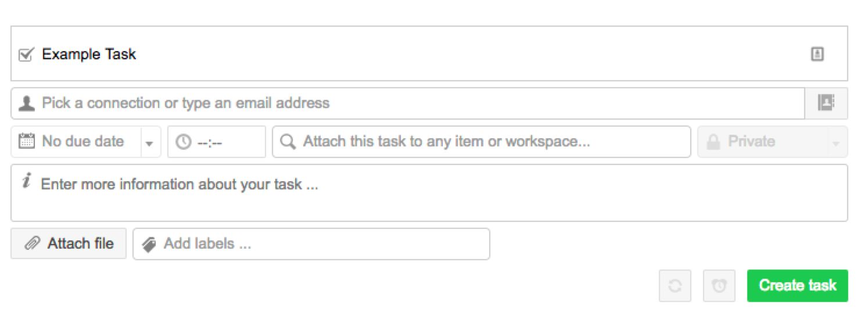The height and width of the screenshot is (316, 868).
Task: Click the clock icon in the time field
Action: point(183,142)
